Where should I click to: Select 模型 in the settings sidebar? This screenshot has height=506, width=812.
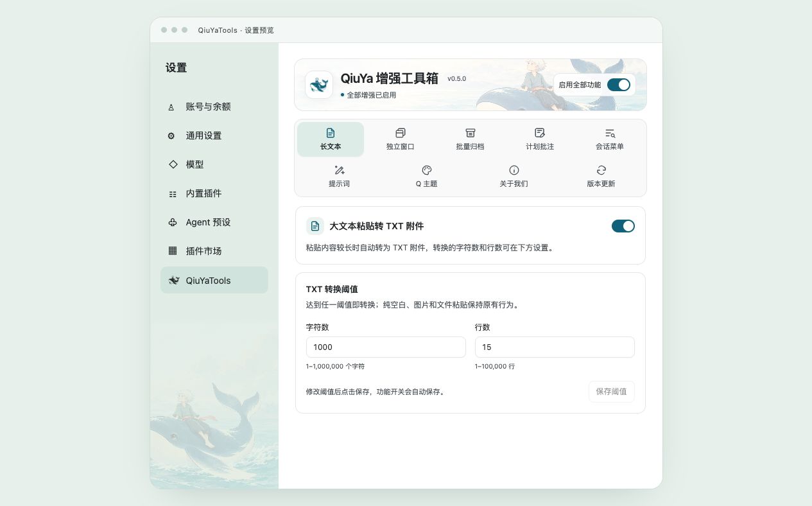(x=214, y=164)
